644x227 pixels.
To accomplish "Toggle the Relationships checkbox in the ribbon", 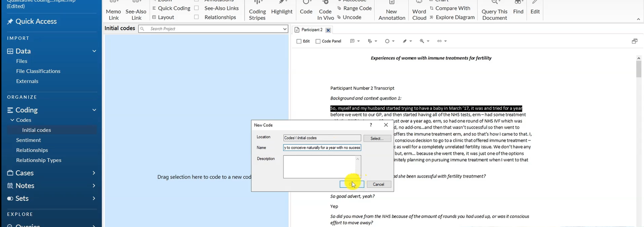I will point(196,17).
